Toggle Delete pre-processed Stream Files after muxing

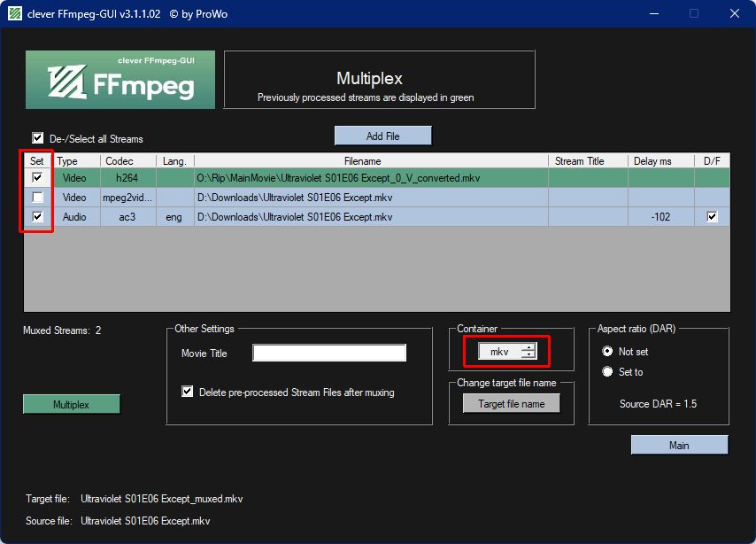[x=188, y=392]
